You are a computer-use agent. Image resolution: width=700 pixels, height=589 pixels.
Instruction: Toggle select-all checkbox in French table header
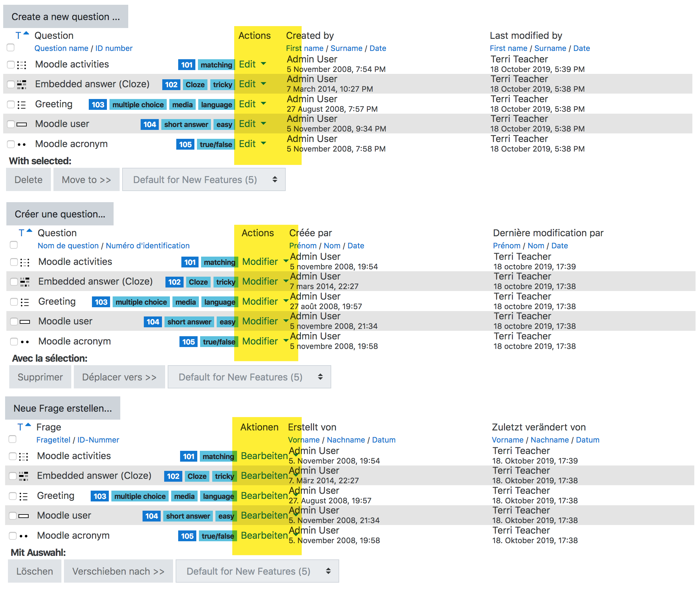[x=14, y=245]
